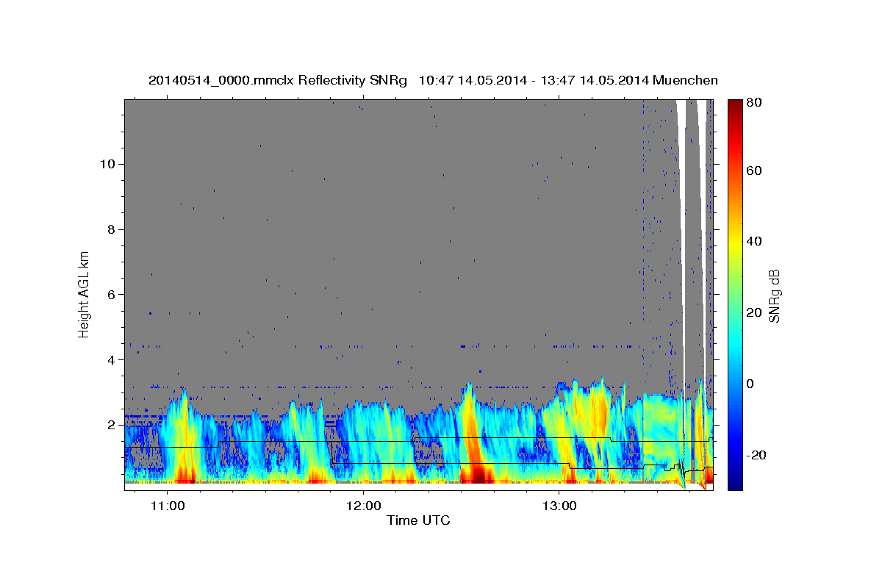The height and width of the screenshot is (588, 882).
Task: Click the 13:00 time tick label
Action: (x=559, y=506)
